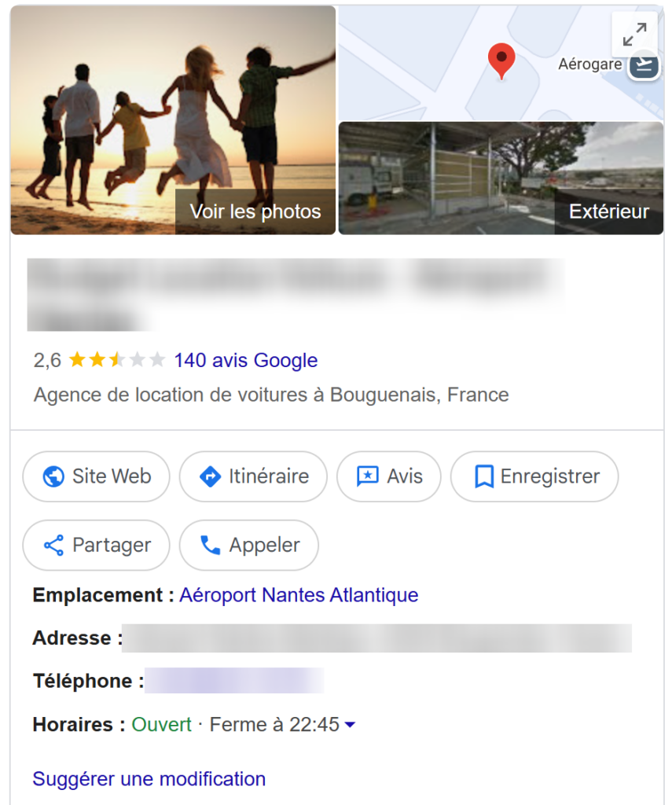The width and height of the screenshot is (672, 805).
Task: Click the Ferme à 22:45 hours text
Action: (x=274, y=724)
